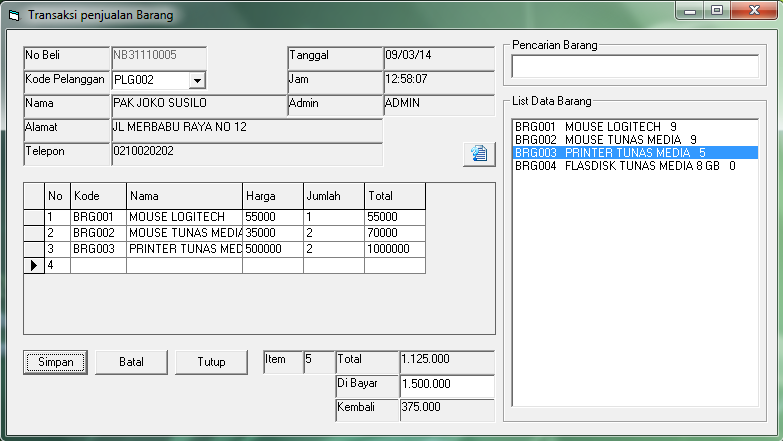783x441 pixels.
Task: Click the Harga column header
Action: 273,196
